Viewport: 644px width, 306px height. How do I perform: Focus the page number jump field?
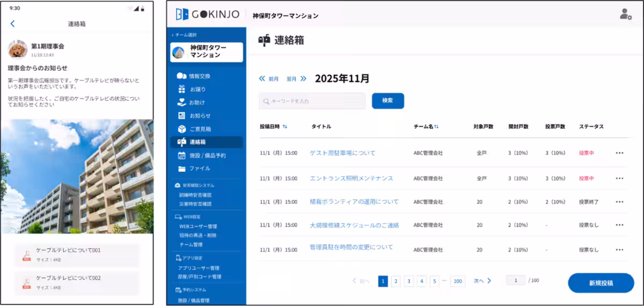coord(516,280)
